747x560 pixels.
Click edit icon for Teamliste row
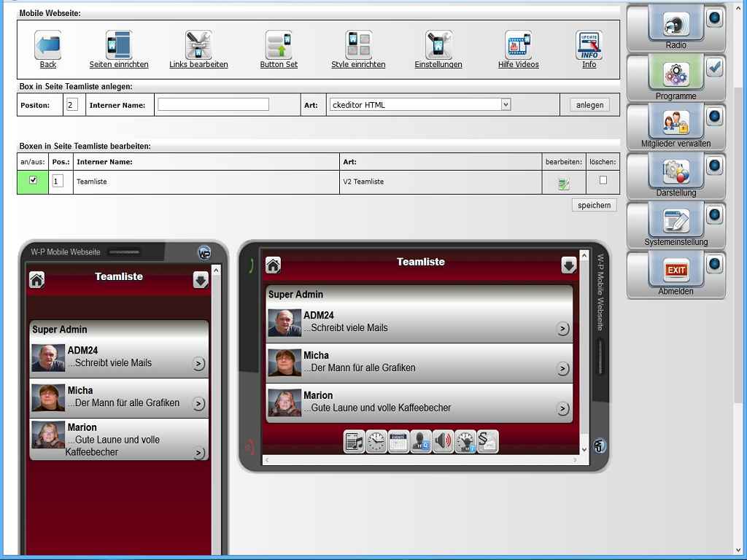(x=563, y=184)
